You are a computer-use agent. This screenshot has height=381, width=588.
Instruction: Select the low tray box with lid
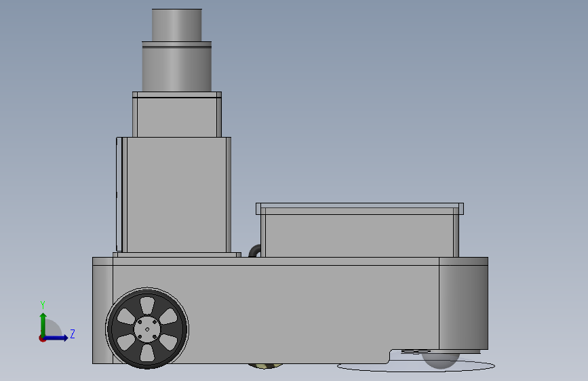[x=359, y=230]
